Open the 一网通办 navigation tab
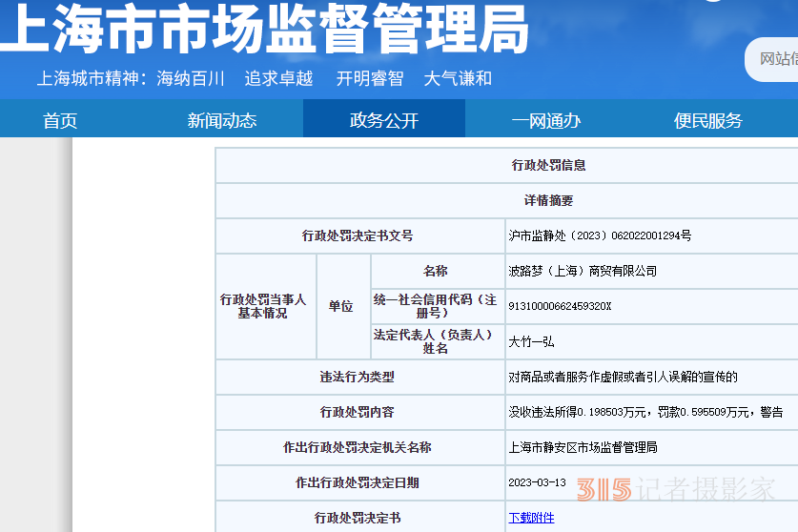 [x=546, y=121]
